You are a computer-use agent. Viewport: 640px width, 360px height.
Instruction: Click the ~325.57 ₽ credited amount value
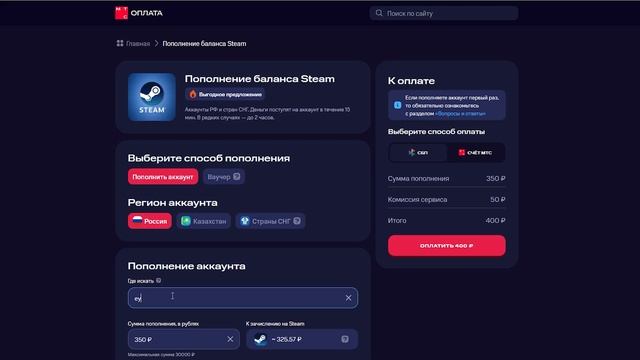click(x=287, y=339)
